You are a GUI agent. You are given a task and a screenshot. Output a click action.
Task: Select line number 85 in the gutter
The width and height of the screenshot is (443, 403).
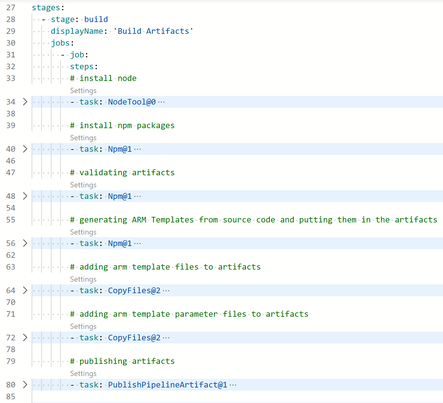pyautogui.click(x=11, y=397)
